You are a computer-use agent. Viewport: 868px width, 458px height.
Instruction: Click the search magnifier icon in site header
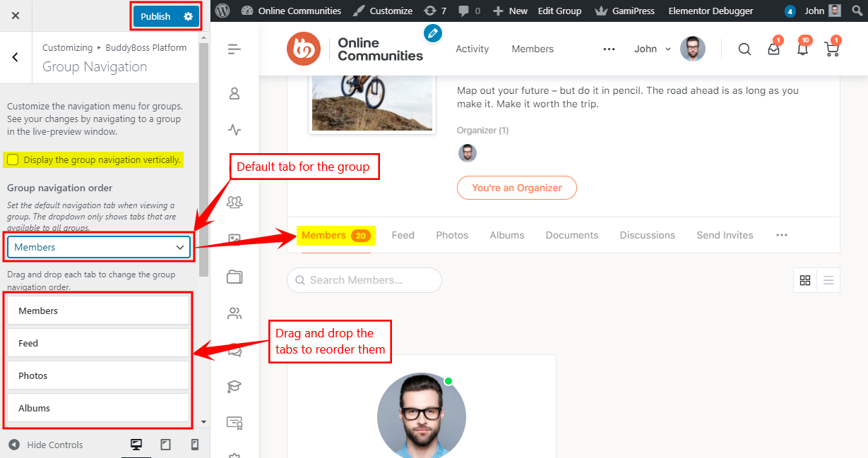click(744, 49)
